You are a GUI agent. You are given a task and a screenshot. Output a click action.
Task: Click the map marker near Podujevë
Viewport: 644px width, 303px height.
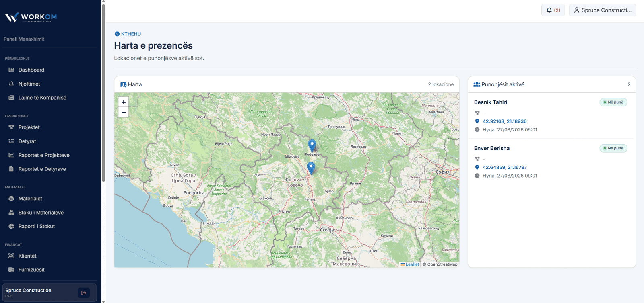click(x=312, y=145)
